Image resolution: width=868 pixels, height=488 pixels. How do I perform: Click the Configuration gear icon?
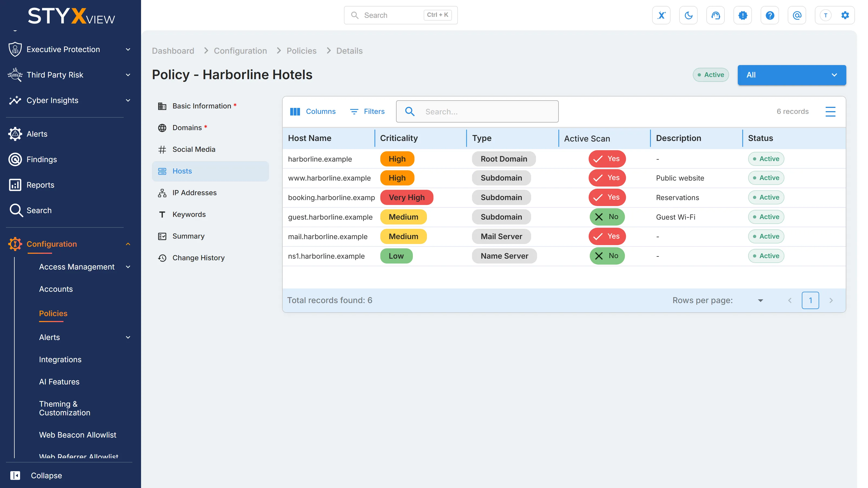(x=15, y=244)
